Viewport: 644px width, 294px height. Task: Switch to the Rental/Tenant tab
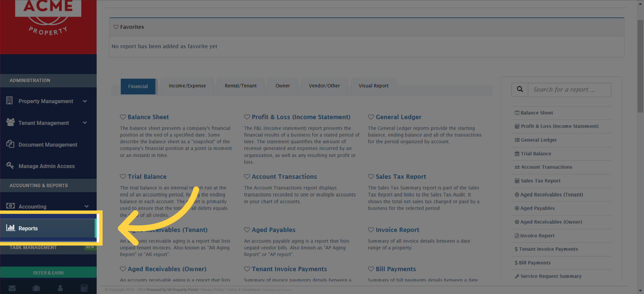[240, 86]
